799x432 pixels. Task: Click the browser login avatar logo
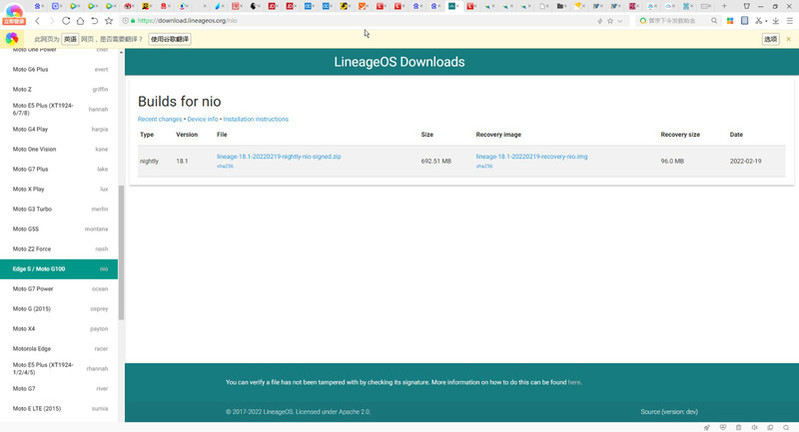pyautogui.click(x=14, y=13)
